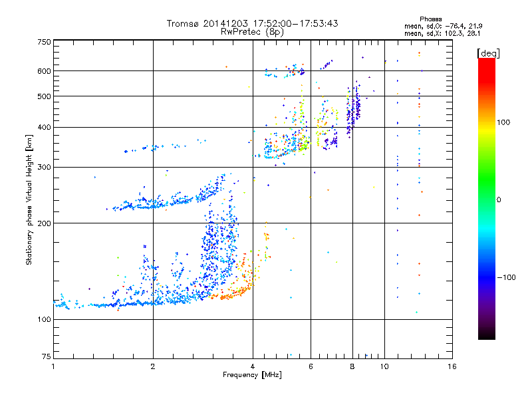The height and width of the screenshot is (399, 532).
Task: Click the y-axis tick label '200'
Action: (44, 223)
